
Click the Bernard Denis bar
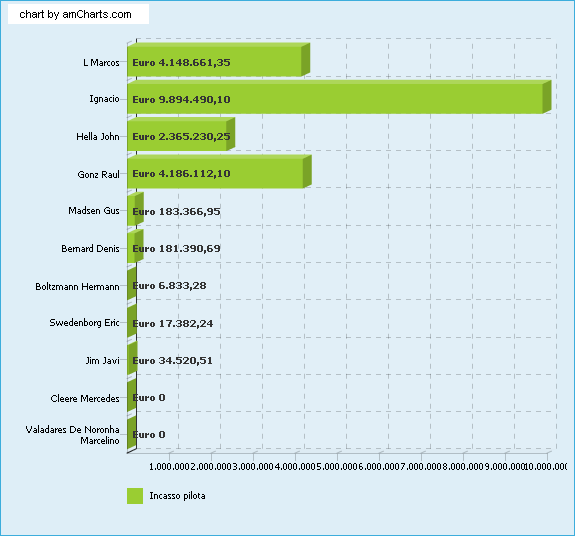(135, 246)
